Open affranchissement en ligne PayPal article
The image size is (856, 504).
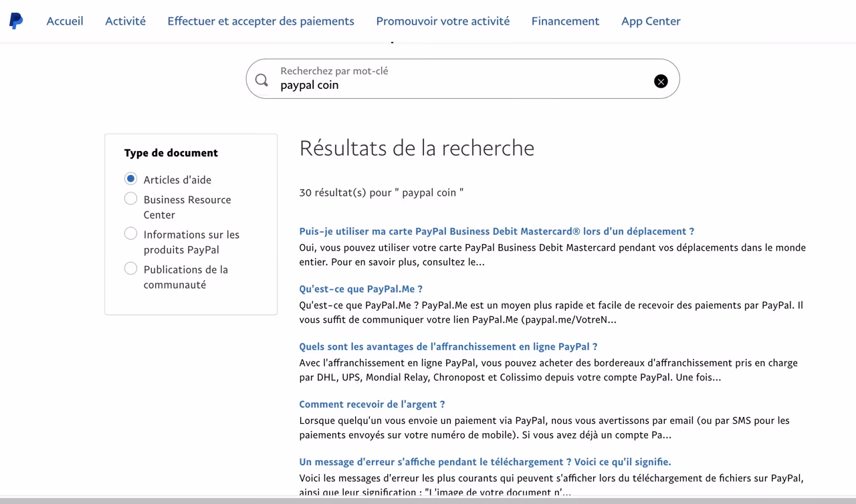[448, 346]
